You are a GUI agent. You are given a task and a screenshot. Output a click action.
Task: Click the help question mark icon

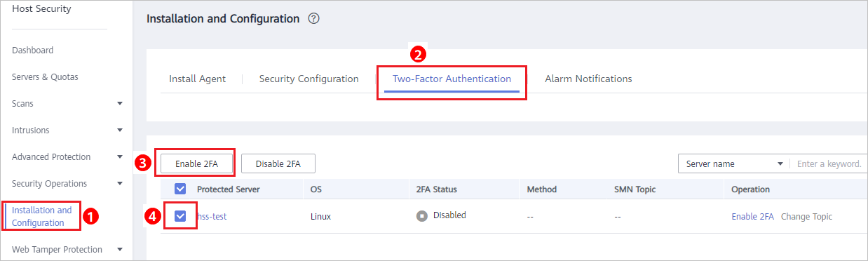(x=314, y=19)
